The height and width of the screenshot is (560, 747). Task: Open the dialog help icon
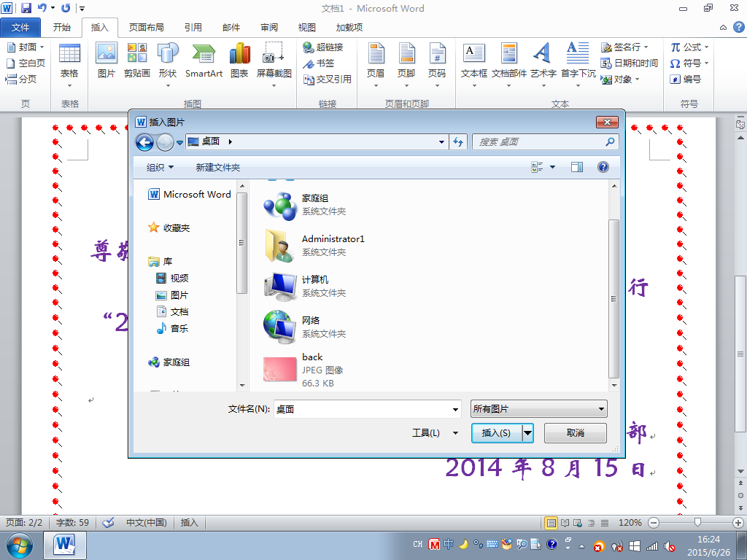coord(603,167)
